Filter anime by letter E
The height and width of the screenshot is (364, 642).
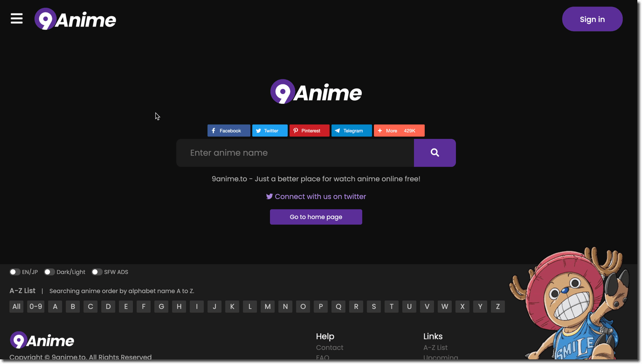pos(126,307)
